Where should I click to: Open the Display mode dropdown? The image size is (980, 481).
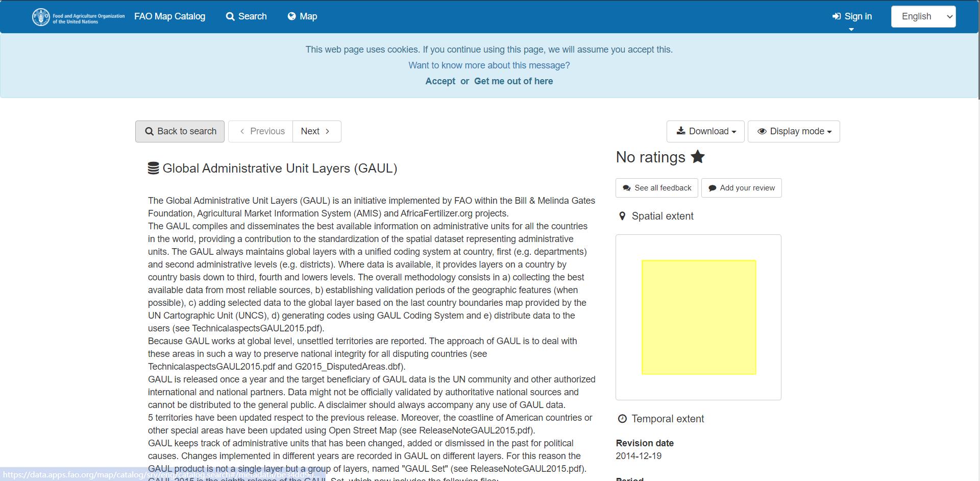pos(794,131)
